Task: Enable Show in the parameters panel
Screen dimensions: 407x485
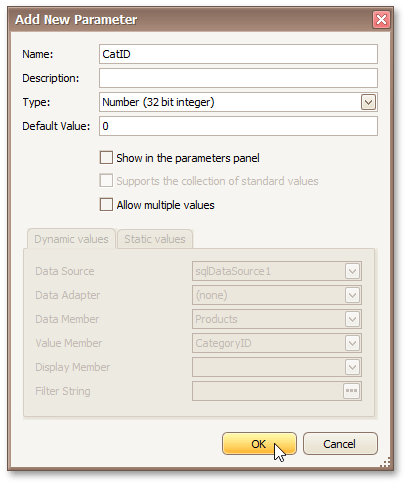Action: (106, 158)
